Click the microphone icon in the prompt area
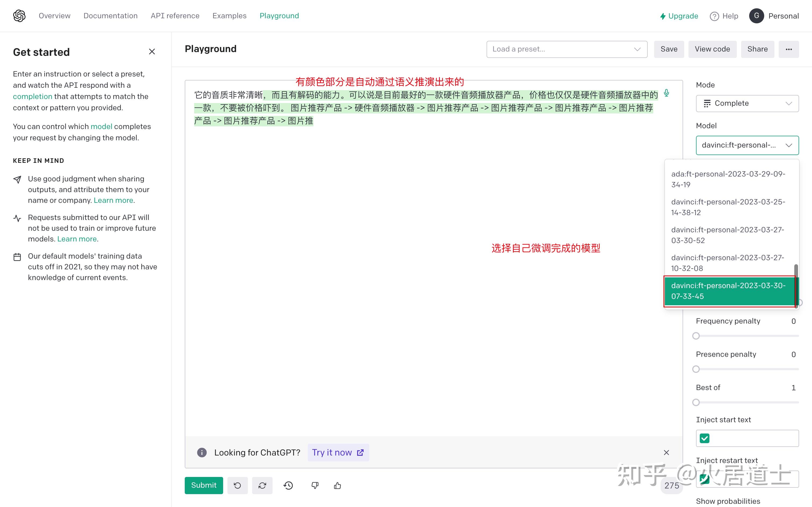812x507 pixels. (x=666, y=93)
